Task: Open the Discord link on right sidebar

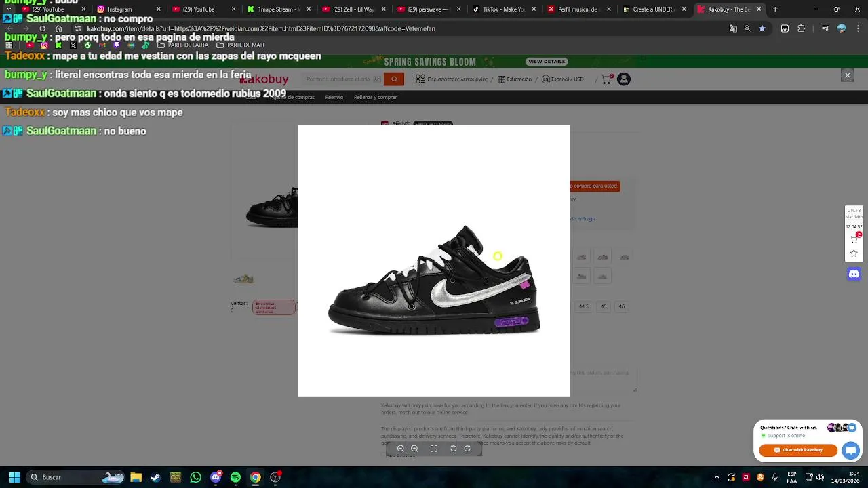Action: [x=854, y=274]
